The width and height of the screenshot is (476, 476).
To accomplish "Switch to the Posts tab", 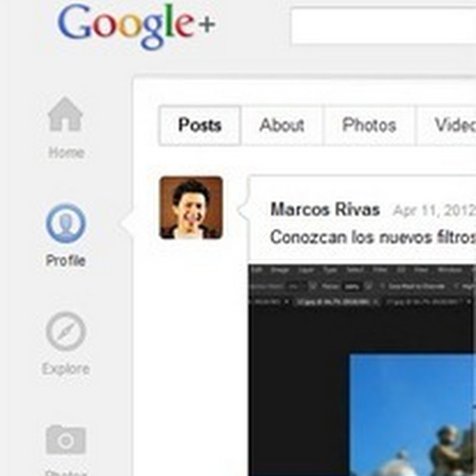I will point(200,126).
